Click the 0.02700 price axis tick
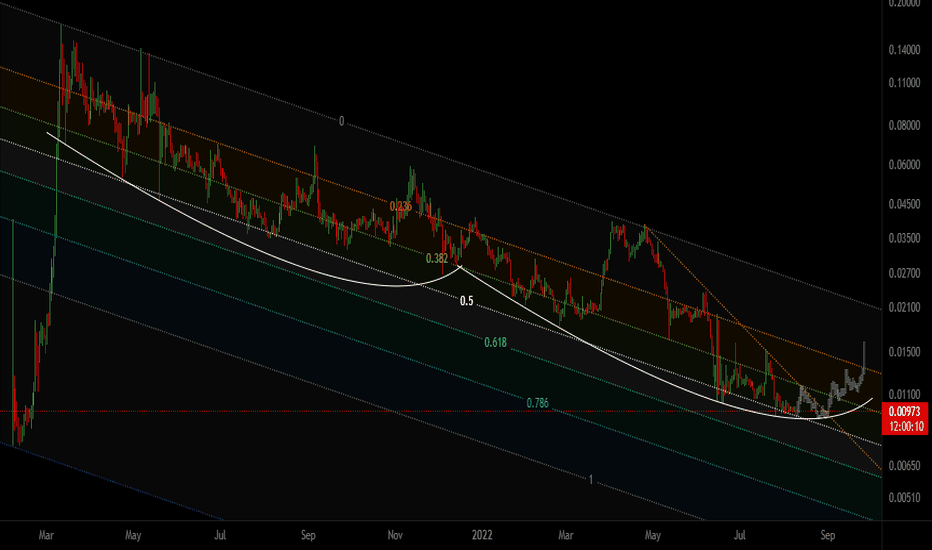Viewport: 932px width, 550px height. 905,274
